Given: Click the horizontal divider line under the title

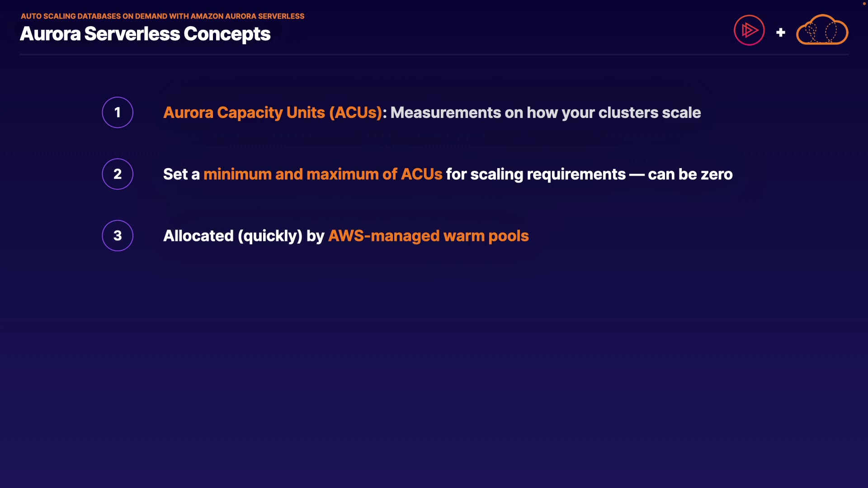Looking at the screenshot, I should [434, 55].
